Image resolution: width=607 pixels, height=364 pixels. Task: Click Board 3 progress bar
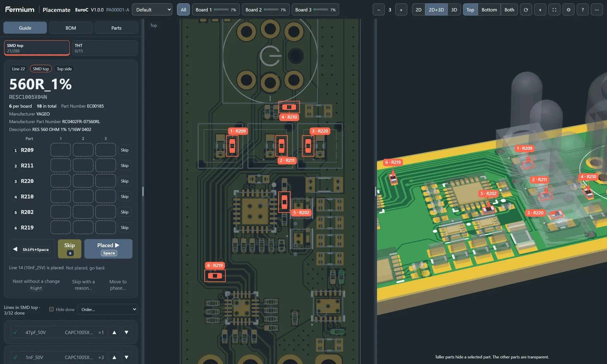point(321,10)
